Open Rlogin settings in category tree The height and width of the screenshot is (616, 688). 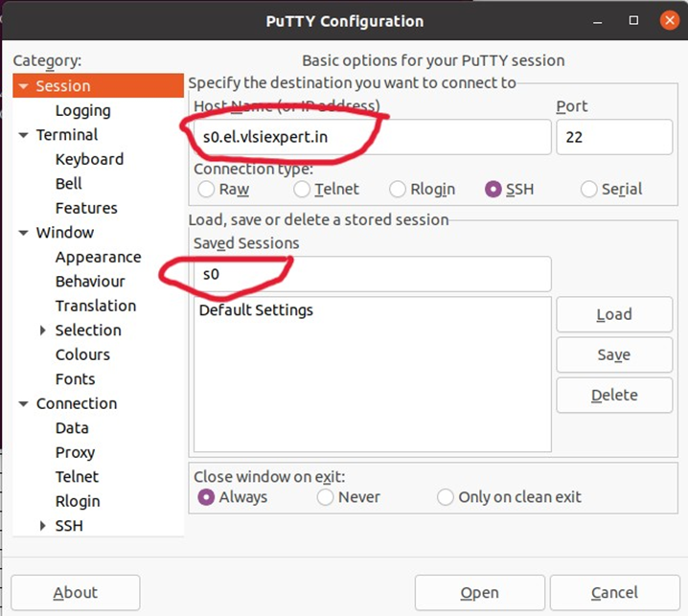[x=78, y=501]
